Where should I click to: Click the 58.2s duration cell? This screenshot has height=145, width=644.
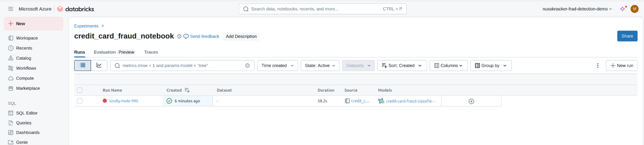click(x=322, y=101)
